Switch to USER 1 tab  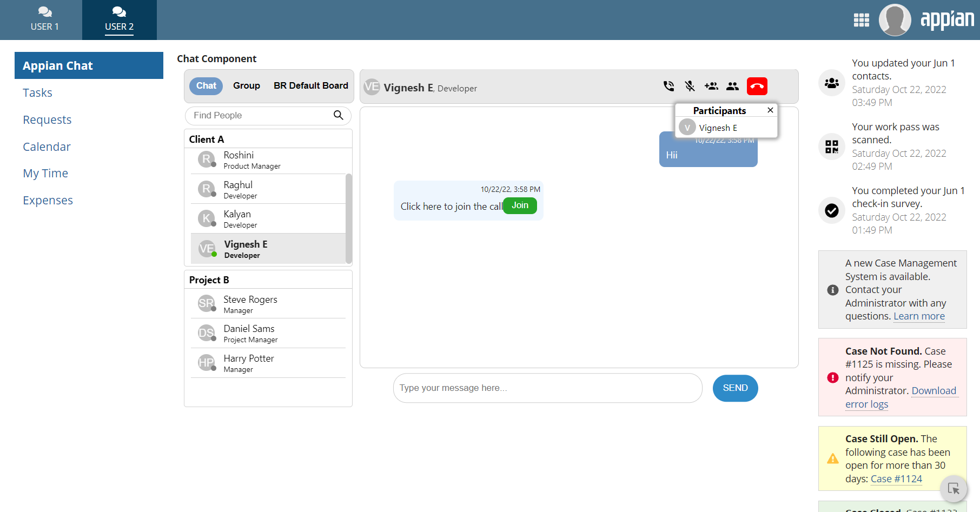pyautogui.click(x=45, y=20)
